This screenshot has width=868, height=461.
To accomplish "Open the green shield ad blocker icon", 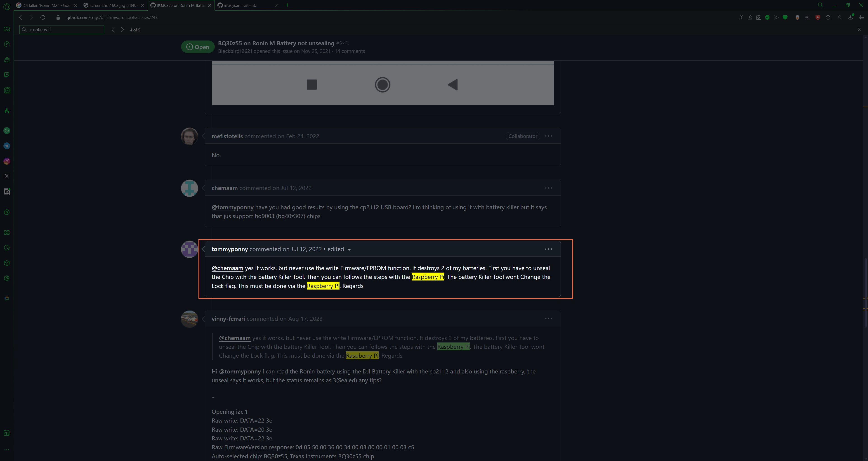I will 767,18.
